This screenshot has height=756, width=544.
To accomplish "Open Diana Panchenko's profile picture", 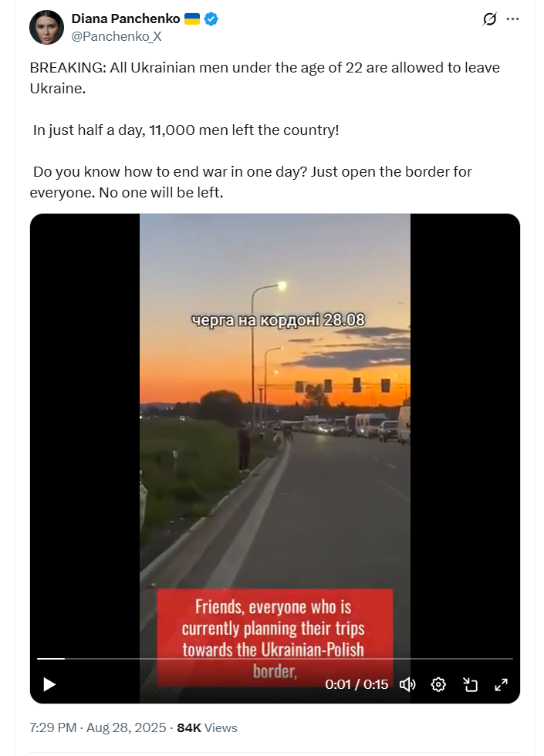I will [x=47, y=27].
